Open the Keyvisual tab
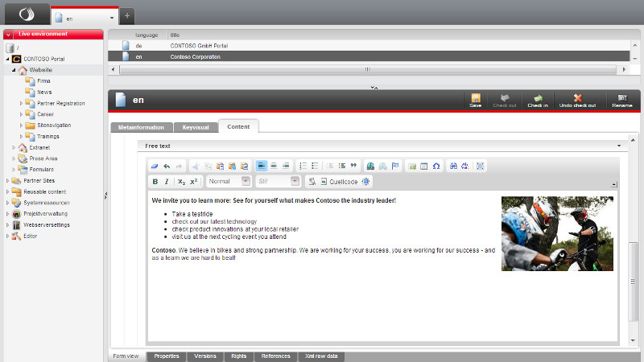 point(196,127)
